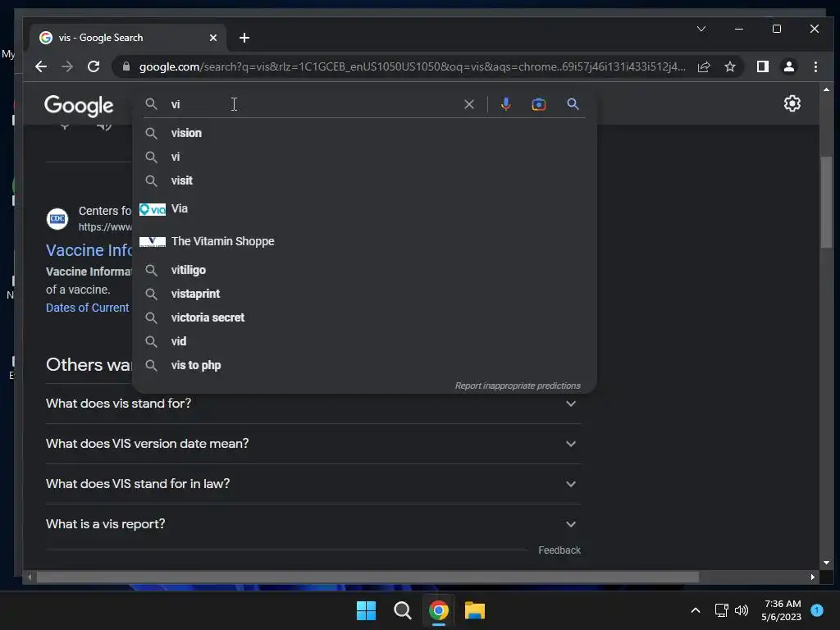Screen dimensions: 840x630
Task: Open the tab search dropdown arrow
Action: point(701,29)
